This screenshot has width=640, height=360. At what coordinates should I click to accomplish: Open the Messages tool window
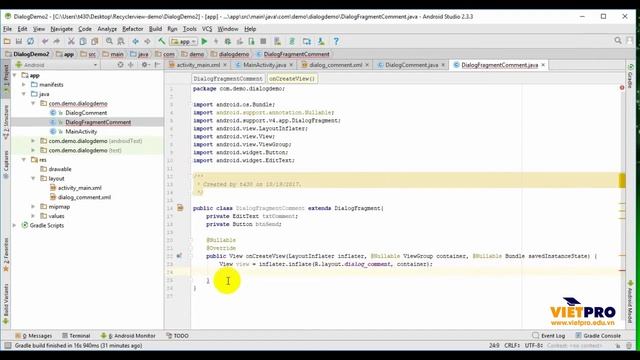[x=33, y=336]
